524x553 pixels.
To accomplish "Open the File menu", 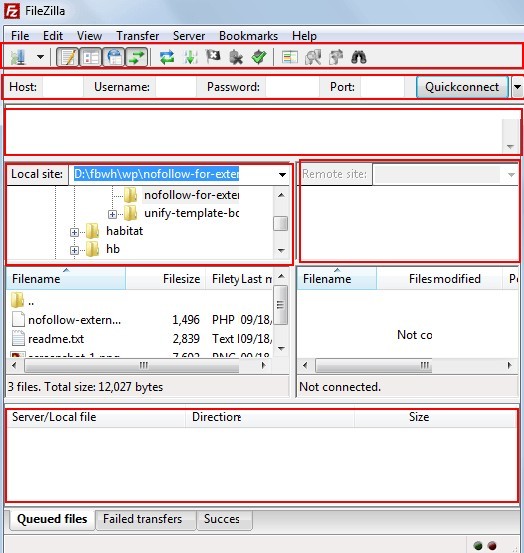I will [x=20, y=36].
